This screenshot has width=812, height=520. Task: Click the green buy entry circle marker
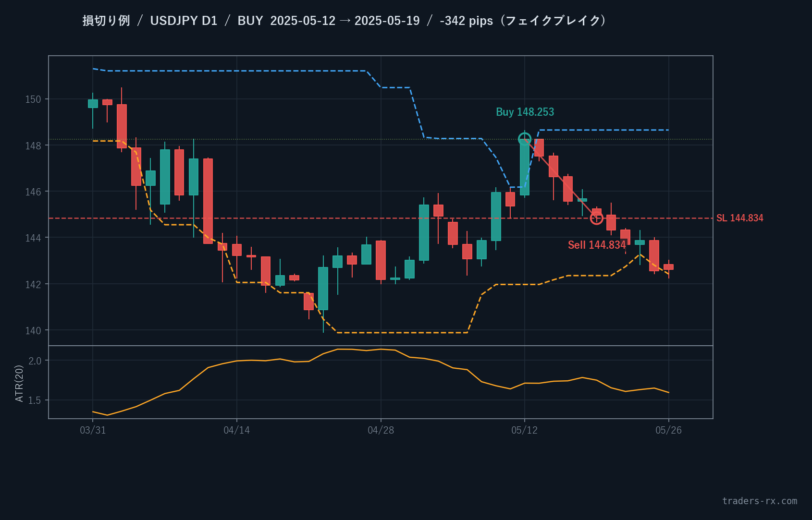click(x=525, y=139)
